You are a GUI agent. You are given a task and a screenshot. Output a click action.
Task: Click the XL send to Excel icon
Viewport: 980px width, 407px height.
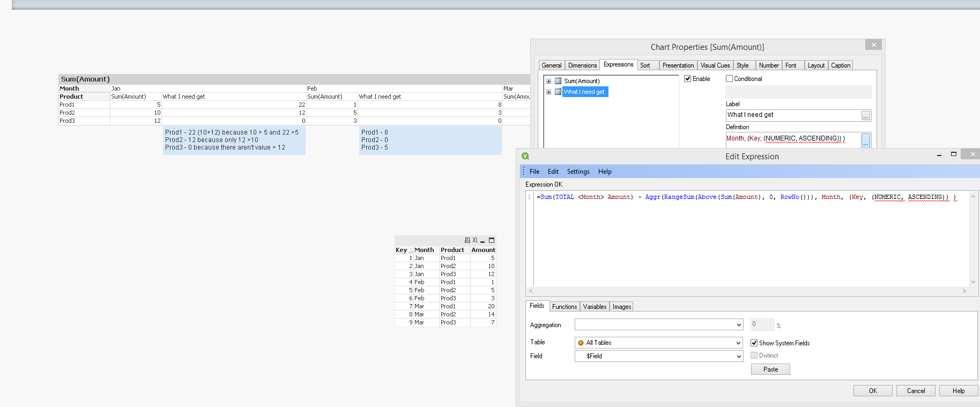click(475, 240)
